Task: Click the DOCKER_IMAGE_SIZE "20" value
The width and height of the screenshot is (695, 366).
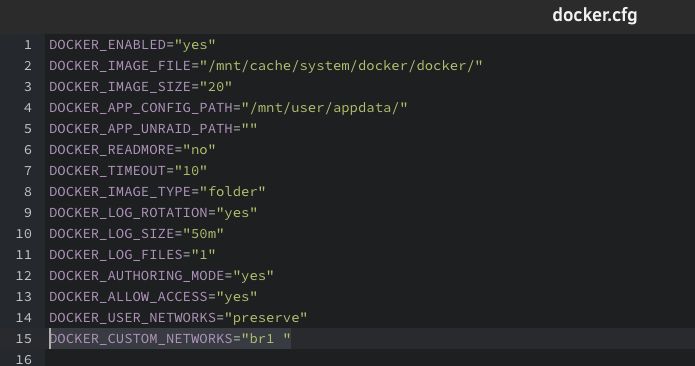Action: [x=216, y=86]
